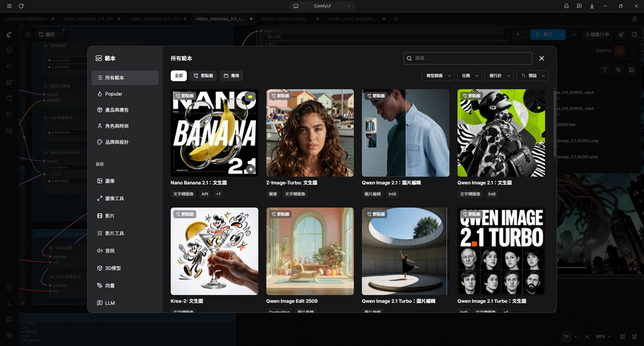The height and width of the screenshot is (346, 644).
Task: Close the templates dialog with the X icon
Action: coord(541,59)
